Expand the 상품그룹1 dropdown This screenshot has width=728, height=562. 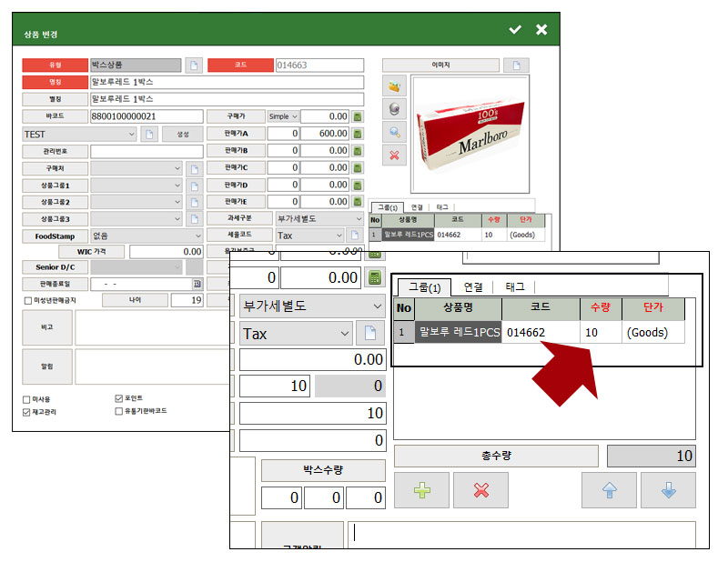pyautogui.click(x=136, y=186)
